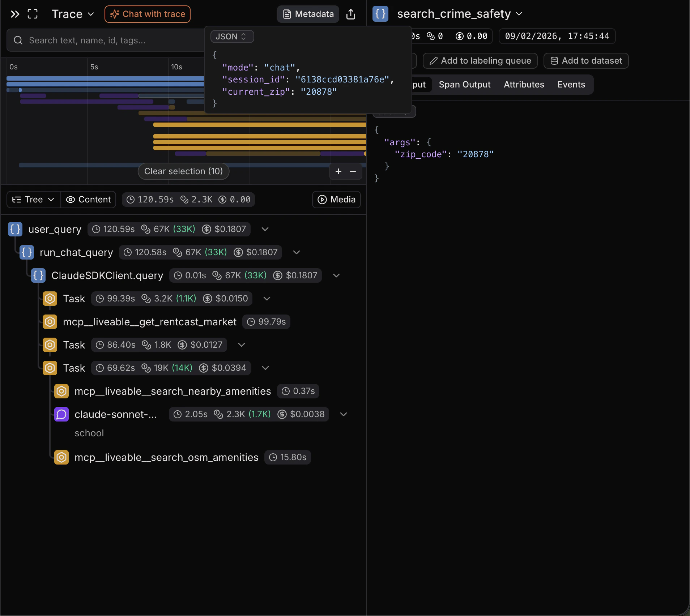690x616 pixels.
Task: Click the curly-braces icon beside user_query
Action: (15, 229)
